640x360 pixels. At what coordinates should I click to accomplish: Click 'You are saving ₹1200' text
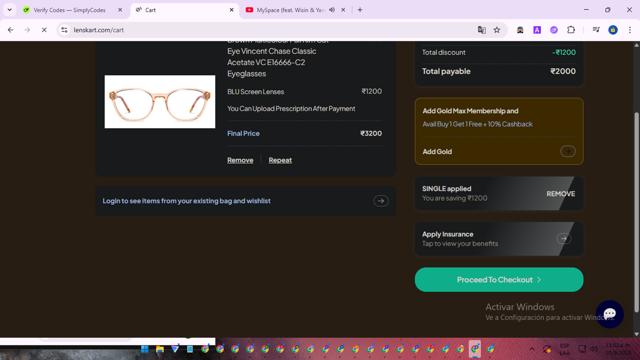click(455, 198)
